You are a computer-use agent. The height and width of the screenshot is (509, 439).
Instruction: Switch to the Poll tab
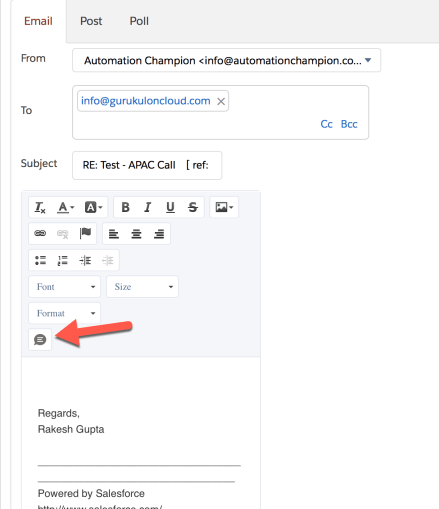(x=139, y=21)
